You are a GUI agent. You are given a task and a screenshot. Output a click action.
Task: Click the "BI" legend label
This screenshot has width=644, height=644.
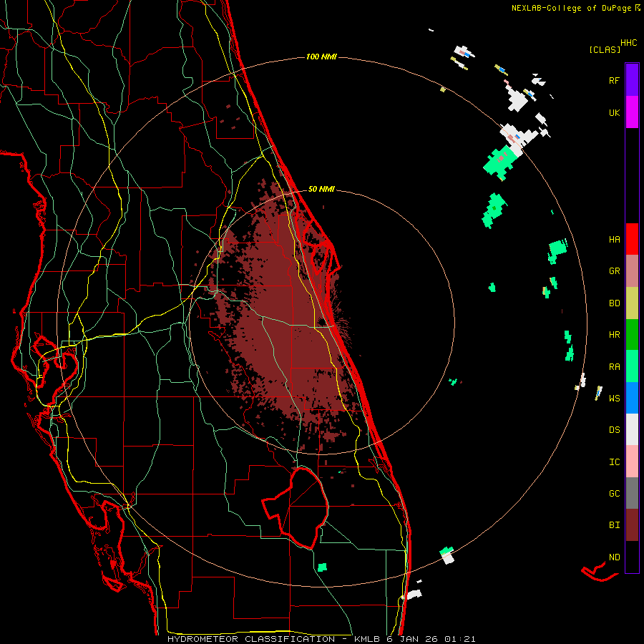[614, 525]
